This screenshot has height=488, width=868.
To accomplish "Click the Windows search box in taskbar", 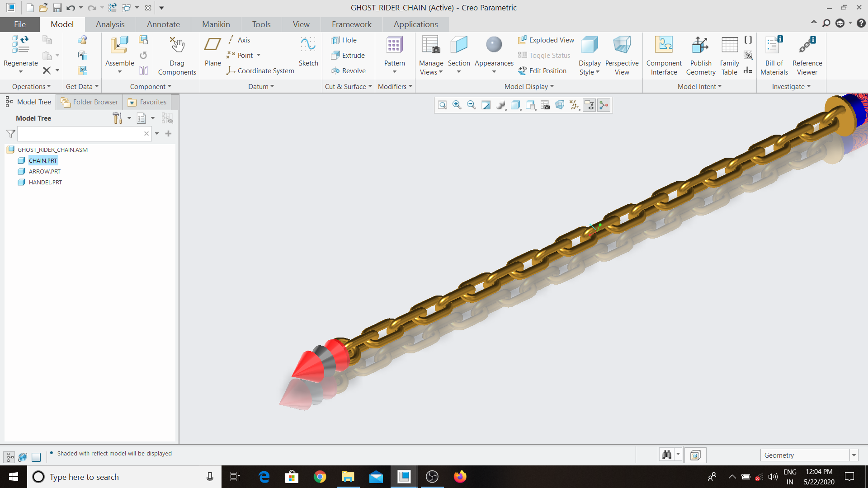I will pyautogui.click(x=124, y=477).
